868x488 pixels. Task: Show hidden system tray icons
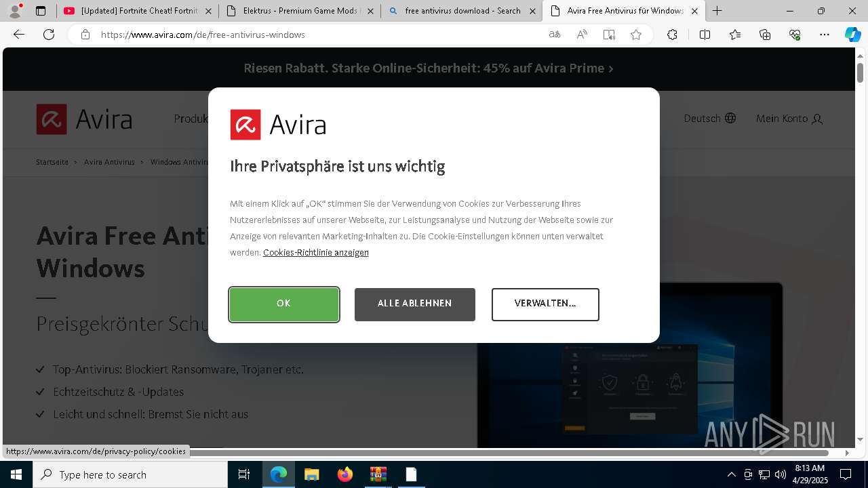click(x=731, y=474)
